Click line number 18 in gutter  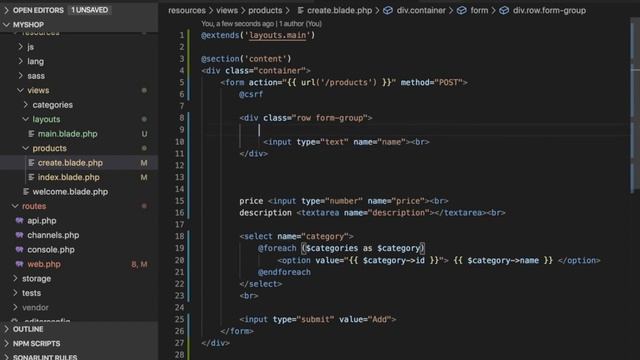point(180,237)
